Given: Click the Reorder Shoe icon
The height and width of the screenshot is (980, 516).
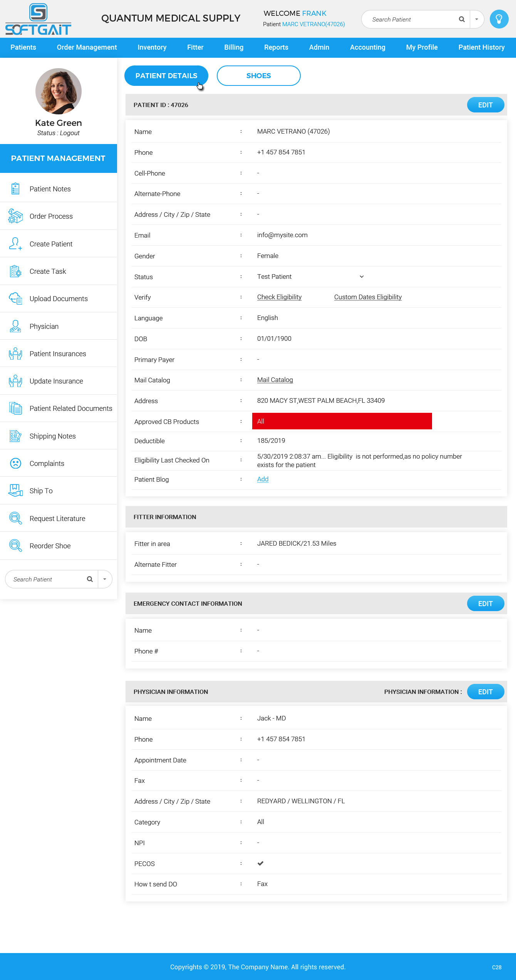Looking at the screenshot, I should click(15, 546).
